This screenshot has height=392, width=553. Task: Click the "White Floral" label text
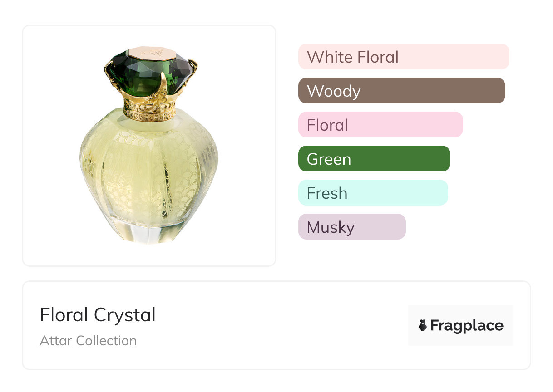pos(352,57)
